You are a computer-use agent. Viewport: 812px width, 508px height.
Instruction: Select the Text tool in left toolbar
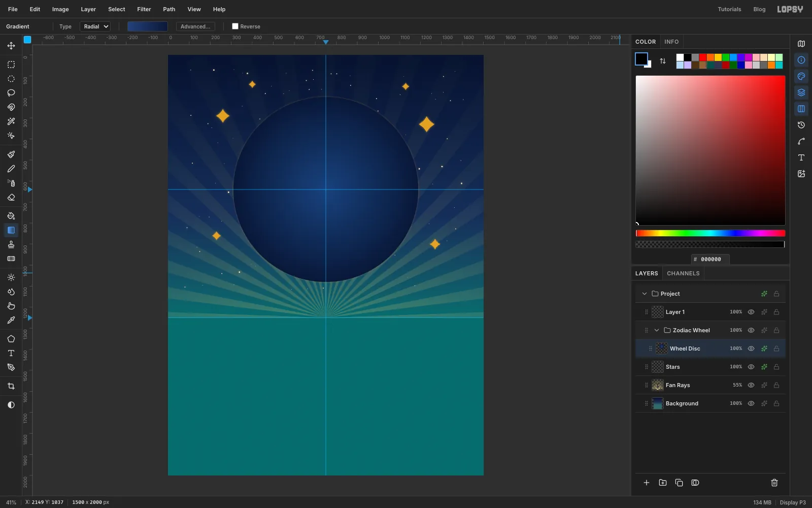pyautogui.click(x=11, y=353)
